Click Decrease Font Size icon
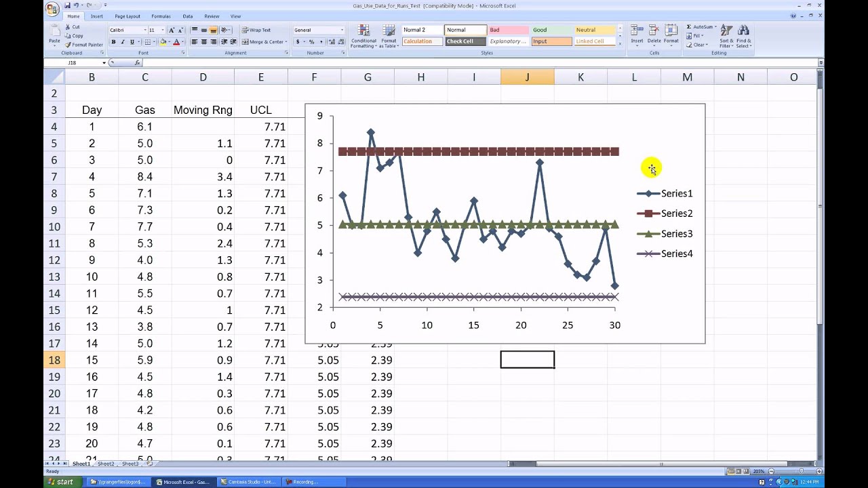Viewport: 868px width, 488px height. pos(180,30)
